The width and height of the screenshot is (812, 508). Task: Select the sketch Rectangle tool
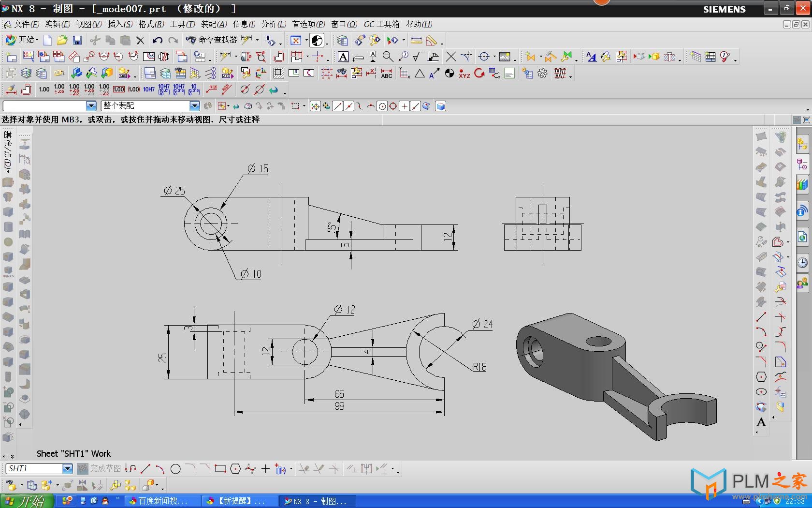220,469
